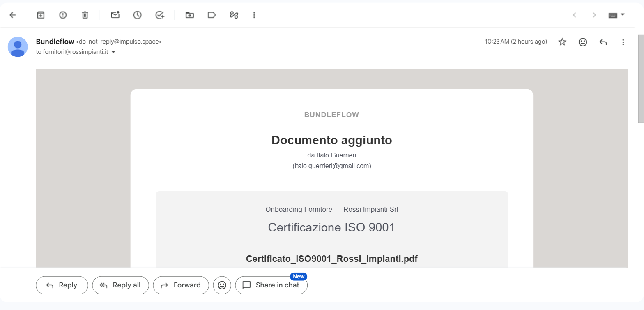Click BUNDLEFLOW logo text
This screenshot has width=644, height=310.
click(332, 115)
